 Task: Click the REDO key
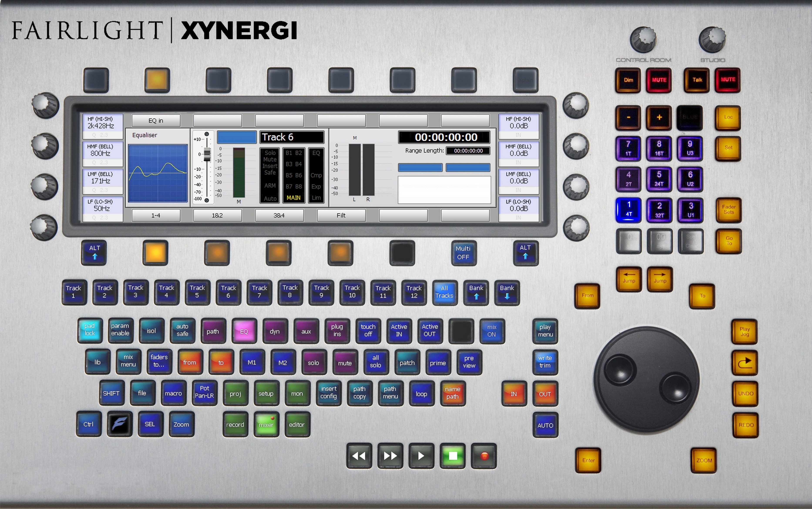[x=746, y=425]
